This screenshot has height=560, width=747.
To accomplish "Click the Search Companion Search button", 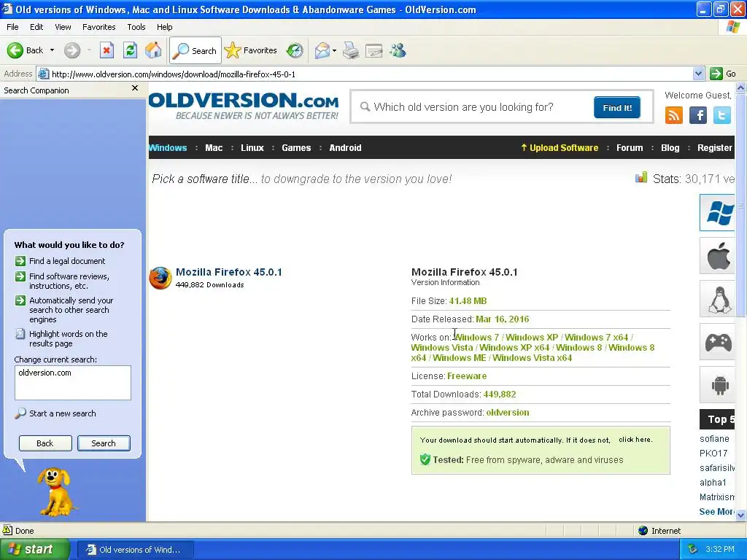I will tap(104, 443).
